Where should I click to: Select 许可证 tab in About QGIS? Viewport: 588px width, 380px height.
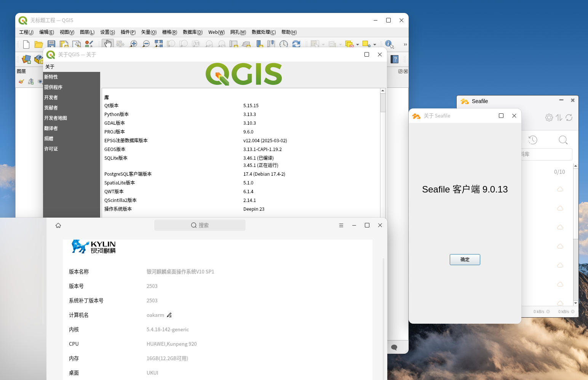[x=72, y=149]
